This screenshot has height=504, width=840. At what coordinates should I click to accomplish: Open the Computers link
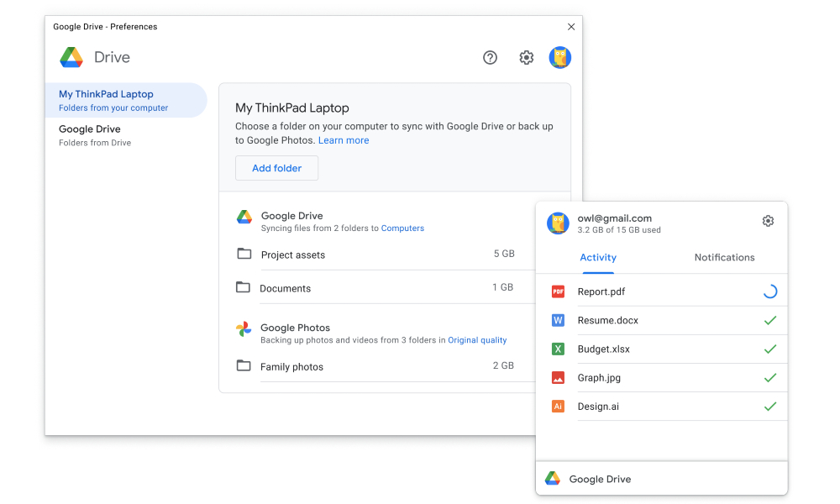402,228
